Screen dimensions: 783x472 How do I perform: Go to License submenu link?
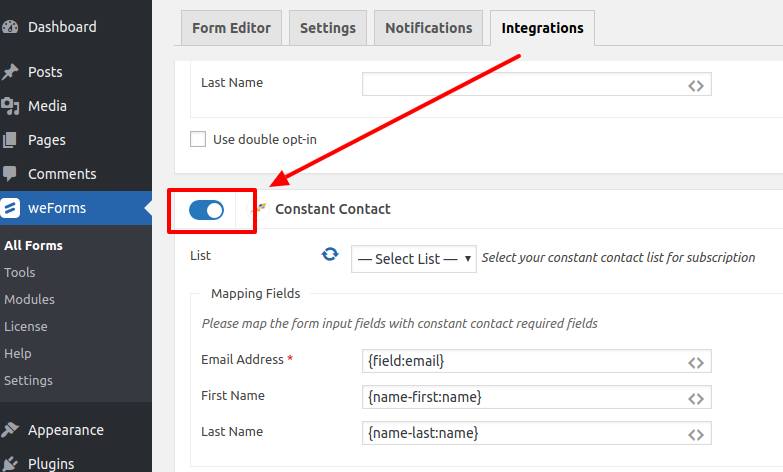click(x=26, y=326)
